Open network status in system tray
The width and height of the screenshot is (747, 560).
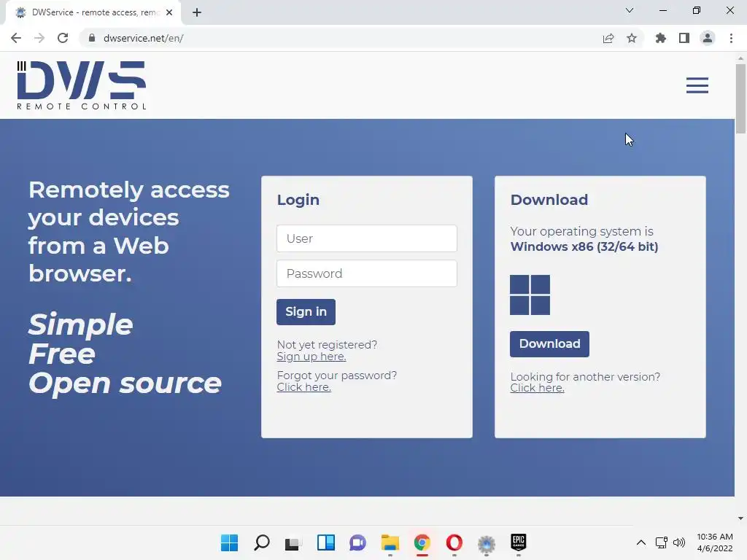pos(661,542)
